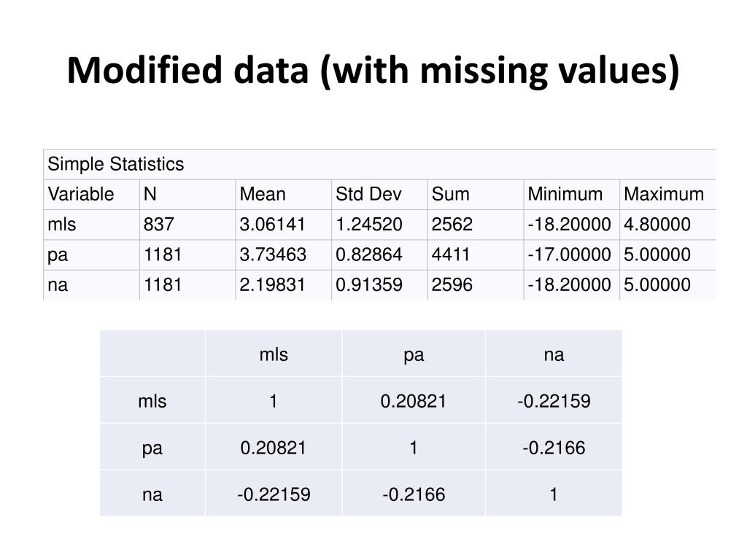Select the mean value 3.06141
747x560 pixels.
[x=274, y=225]
